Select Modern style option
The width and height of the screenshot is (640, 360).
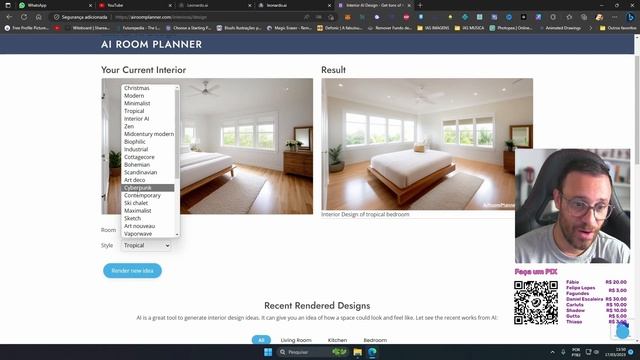(148, 96)
